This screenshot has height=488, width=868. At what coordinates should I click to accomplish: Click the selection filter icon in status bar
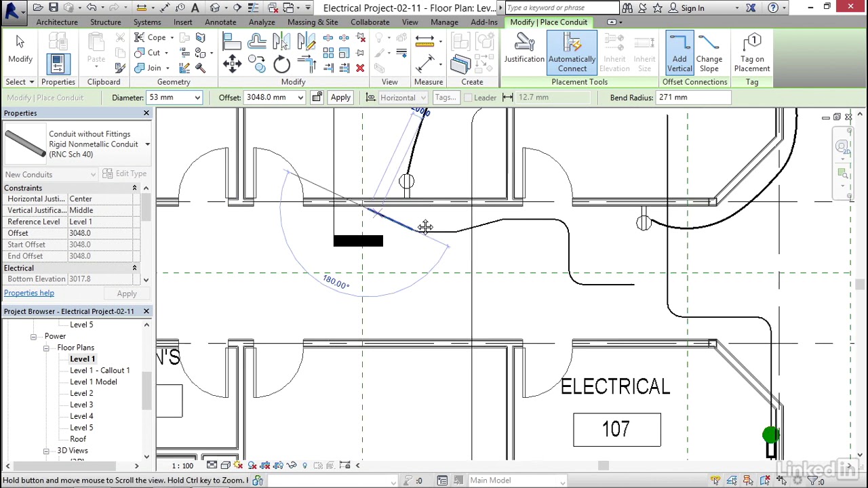pos(813,481)
